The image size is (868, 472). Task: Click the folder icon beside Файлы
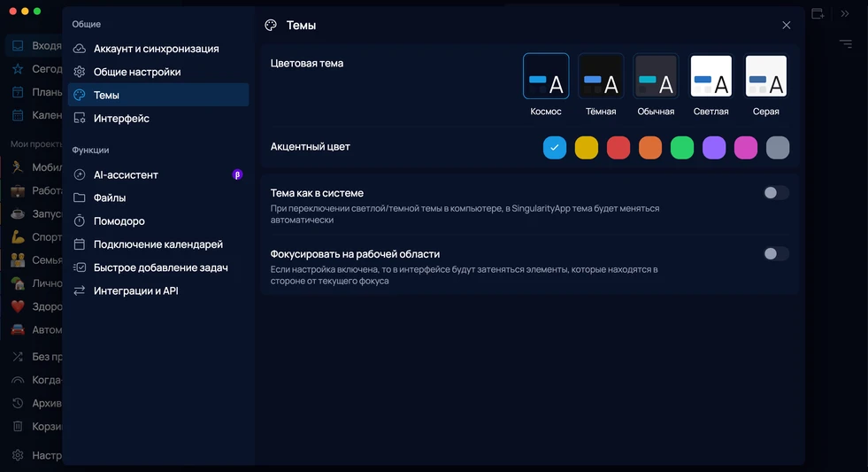80,197
